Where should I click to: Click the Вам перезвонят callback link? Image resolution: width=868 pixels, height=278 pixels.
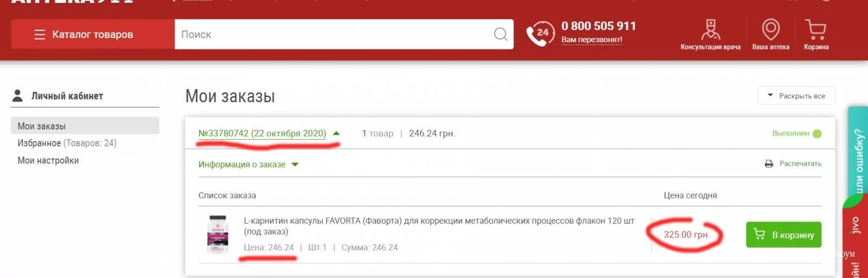(x=591, y=40)
